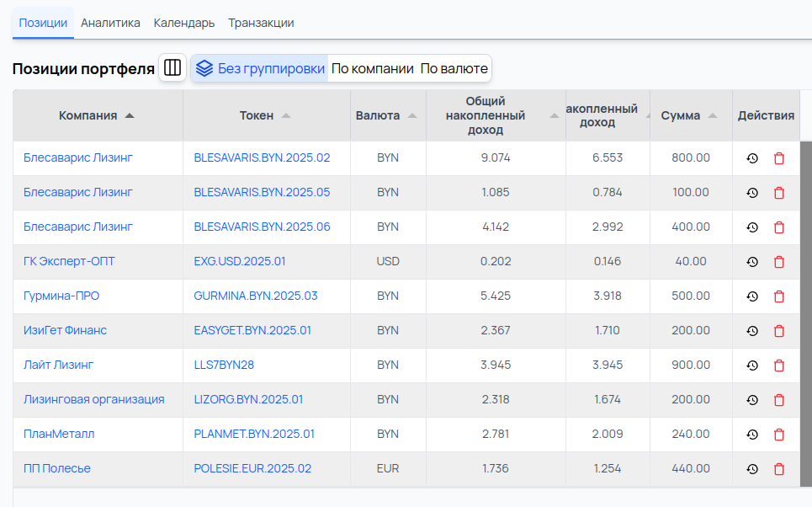The image size is (812, 507).
Task: Sort table by 'Компания' column header
Action: point(88,115)
